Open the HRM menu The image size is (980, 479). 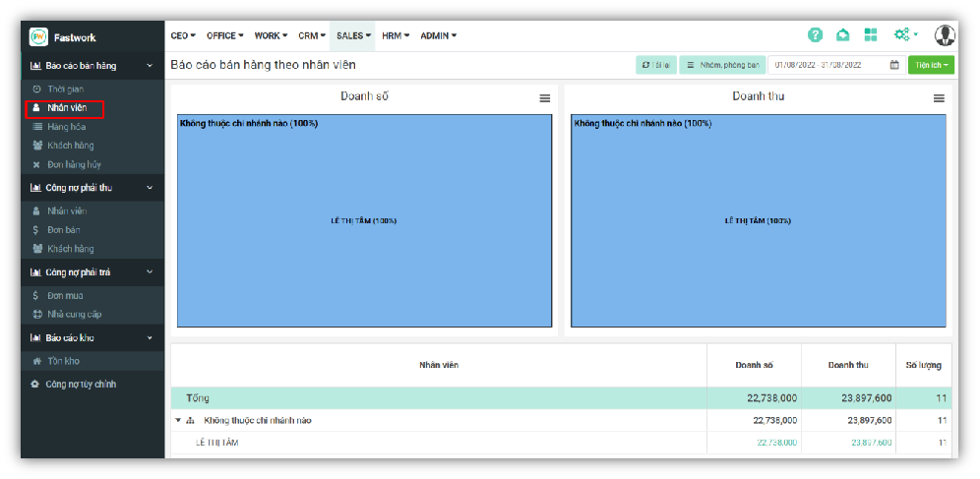(395, 35)
